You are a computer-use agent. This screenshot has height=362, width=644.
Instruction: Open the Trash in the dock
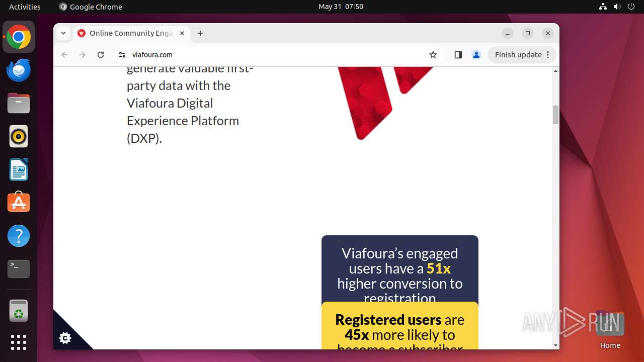[x=19, y=310]
